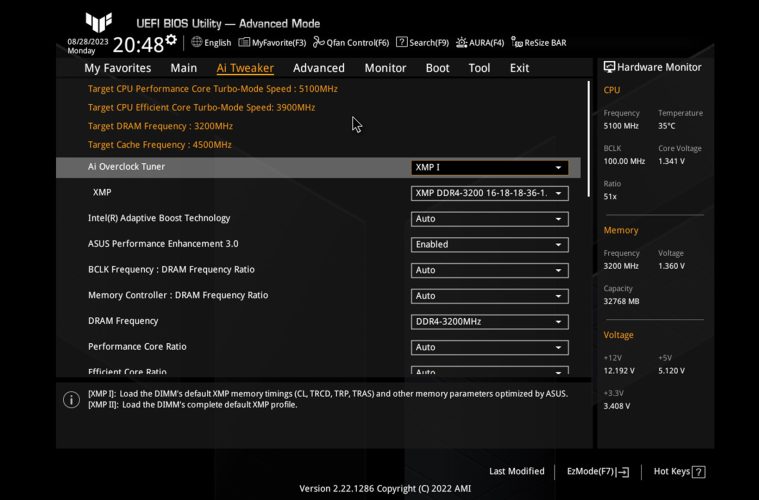This screenshot has width=759, height=500.
Task: Switch to My Favorites tab
Action: tap(118, 68)
